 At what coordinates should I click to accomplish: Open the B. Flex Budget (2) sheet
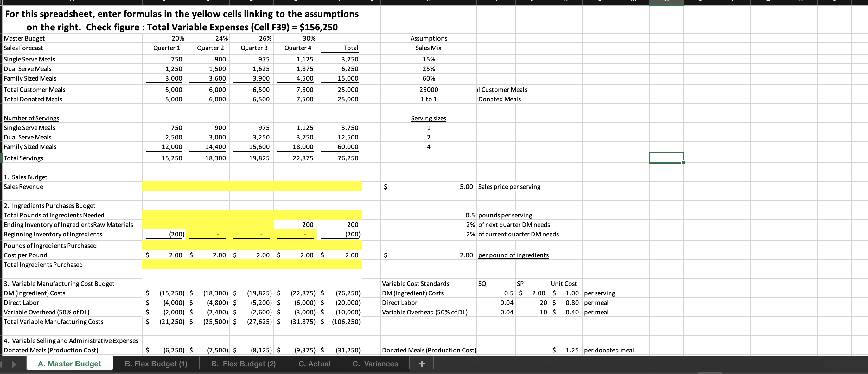[244, 364]
